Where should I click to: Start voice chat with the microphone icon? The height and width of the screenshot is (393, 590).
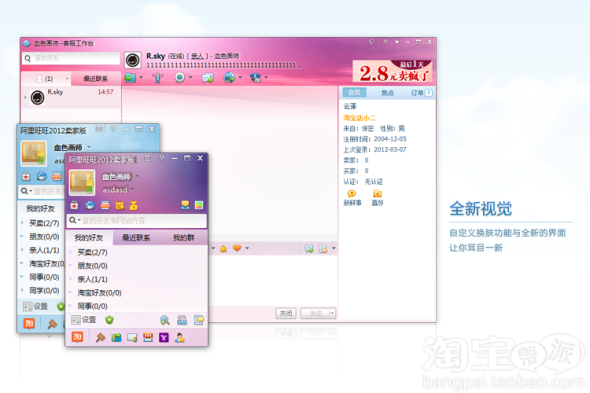pos(158,78)
